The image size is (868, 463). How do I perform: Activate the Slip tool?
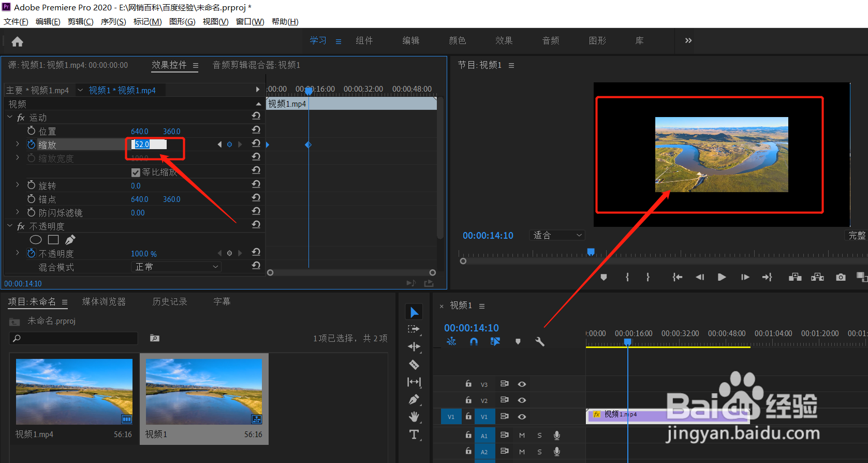(414, 382)
